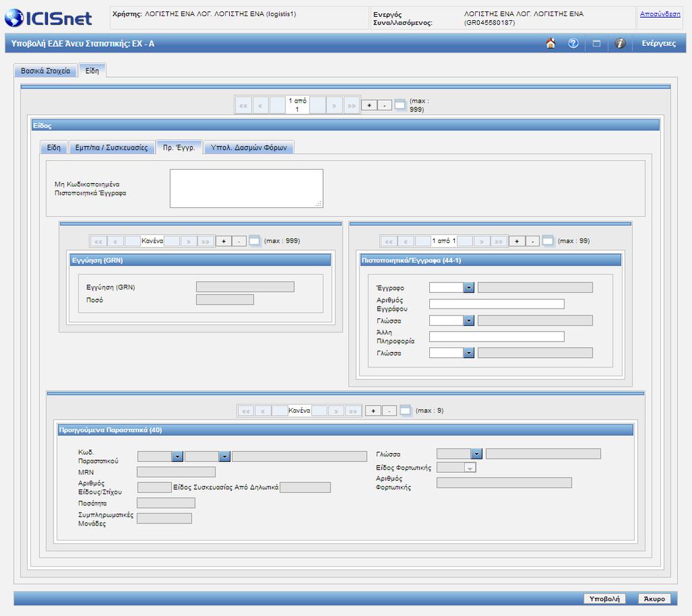
Task: Click the last-page arrows in the Εγγύηση (GRN) pager
Action: (x=205, y=241)
